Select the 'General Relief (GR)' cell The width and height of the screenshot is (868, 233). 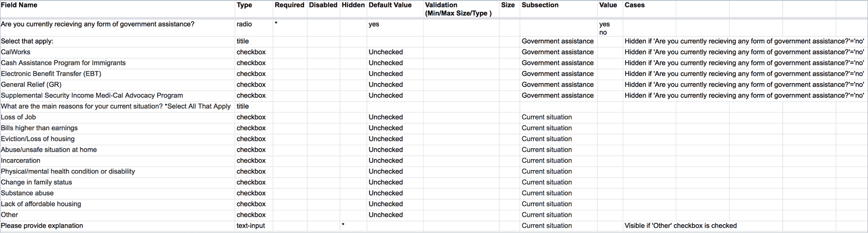(x=31, y=85)
